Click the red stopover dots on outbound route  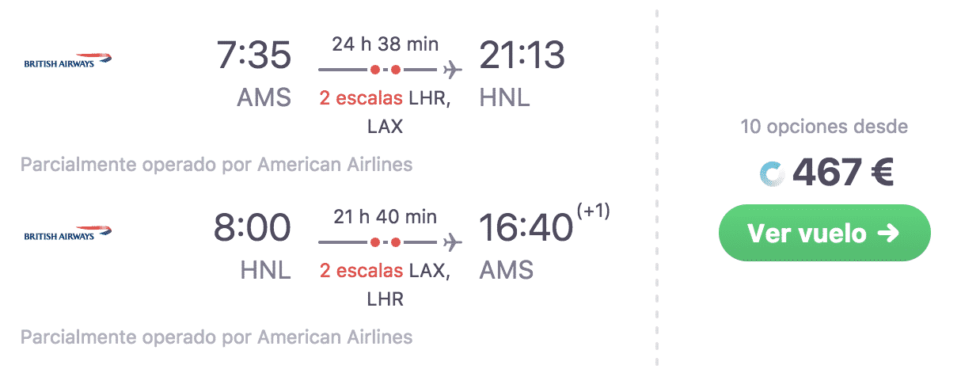pos(385,70)
